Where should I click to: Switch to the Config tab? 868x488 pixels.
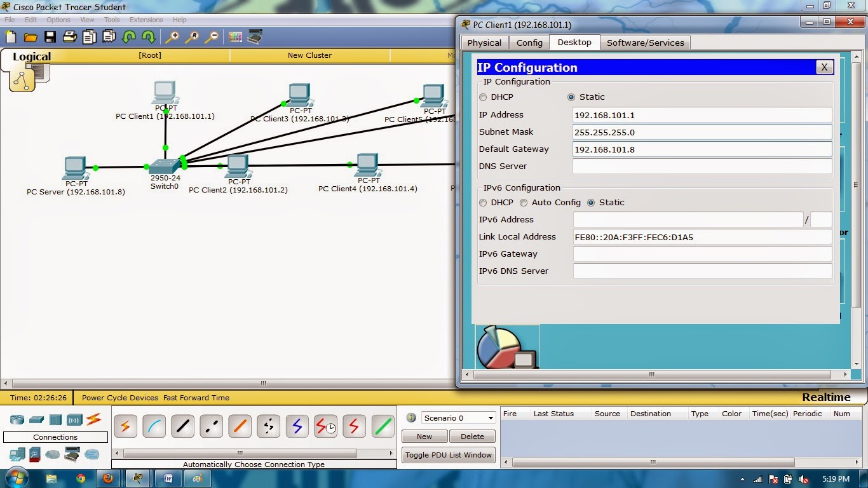tap(529, 43)
